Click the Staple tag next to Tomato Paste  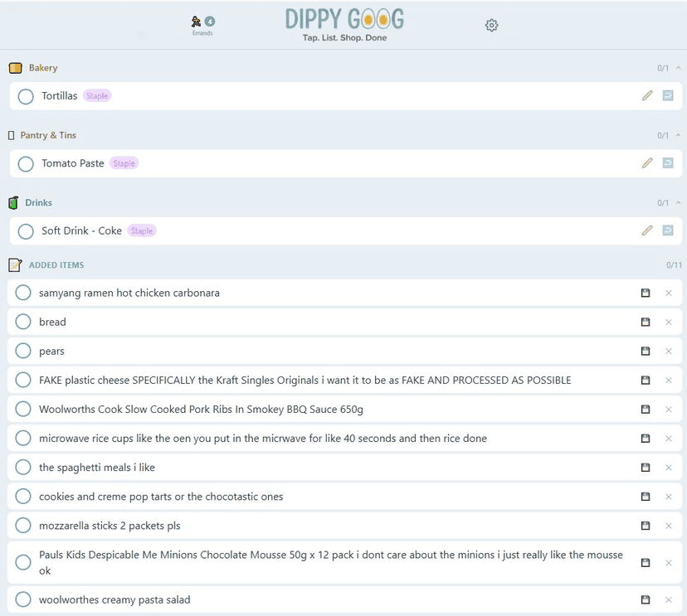124,163
